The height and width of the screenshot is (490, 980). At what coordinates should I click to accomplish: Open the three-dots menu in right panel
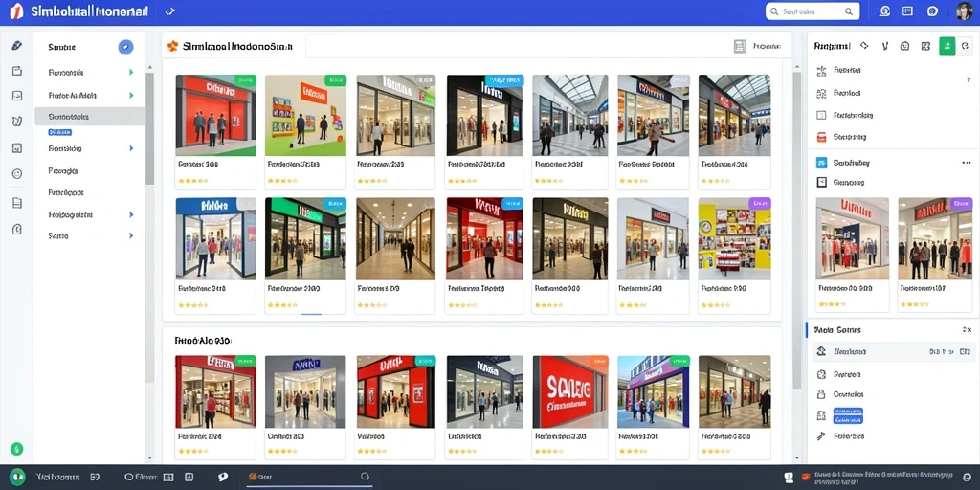pyautogui.click(x=967, y=163)
